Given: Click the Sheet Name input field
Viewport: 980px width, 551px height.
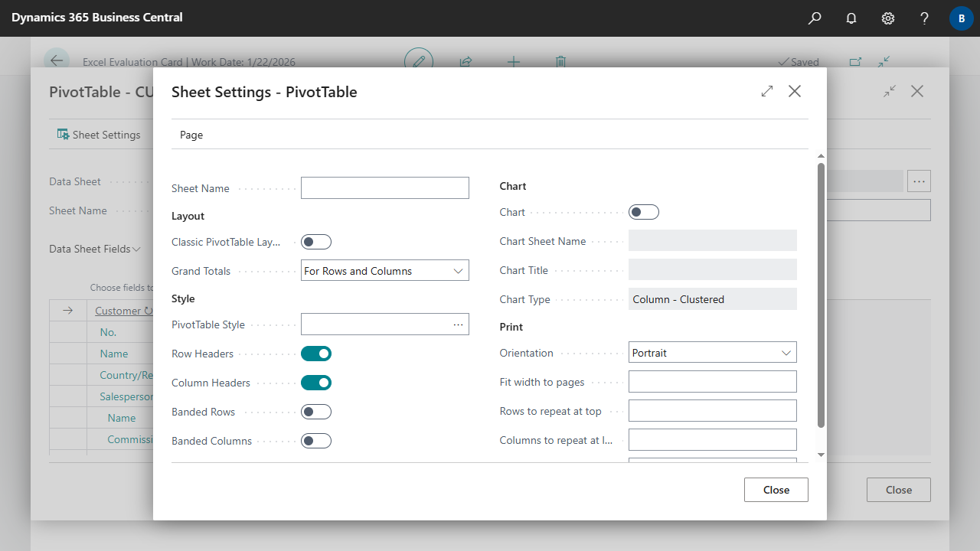Looking at the screenshot, I should (x=385, y=188).
